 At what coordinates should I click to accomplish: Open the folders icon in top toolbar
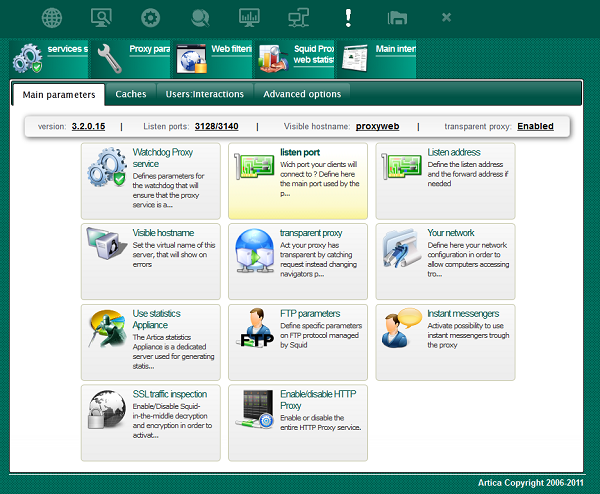(x=397, y=18)
